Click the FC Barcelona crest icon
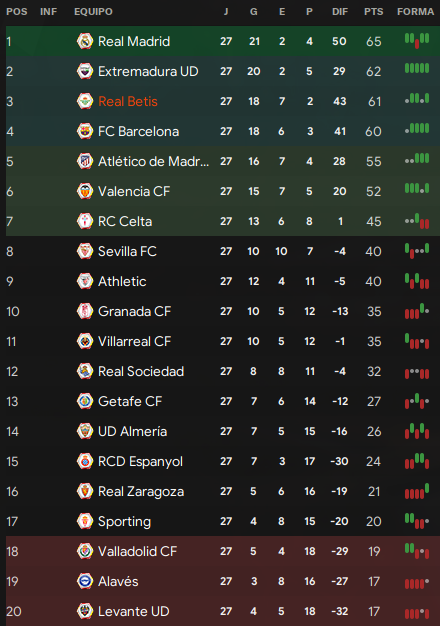The height and width of the screenshot is (626, 440). click(x=85, y=131)
